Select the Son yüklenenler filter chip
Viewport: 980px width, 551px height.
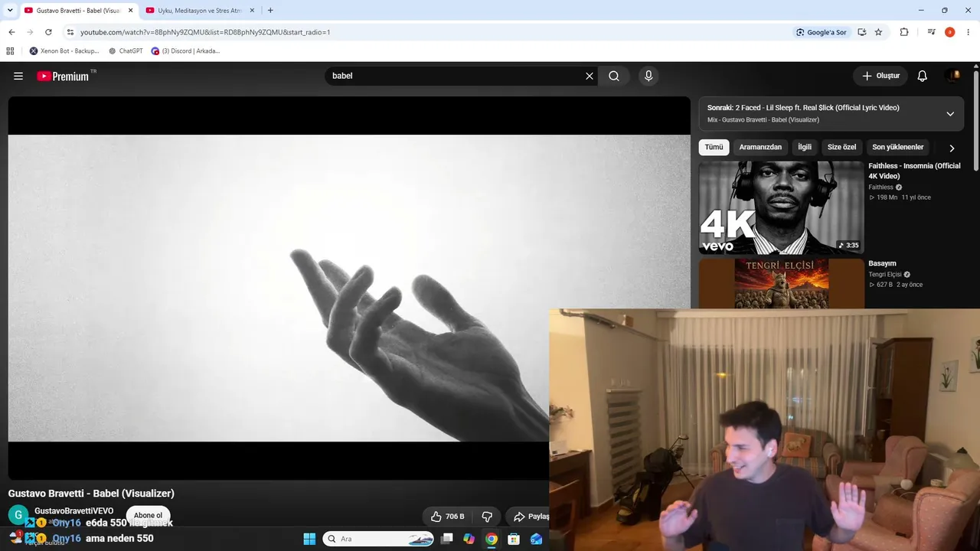tap(897, 147)
